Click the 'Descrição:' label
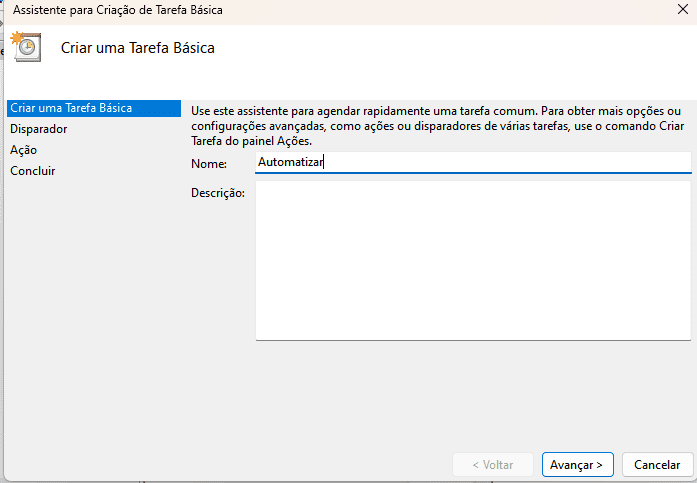This screenshot has height=483, width=697. [x=218, y=193]
